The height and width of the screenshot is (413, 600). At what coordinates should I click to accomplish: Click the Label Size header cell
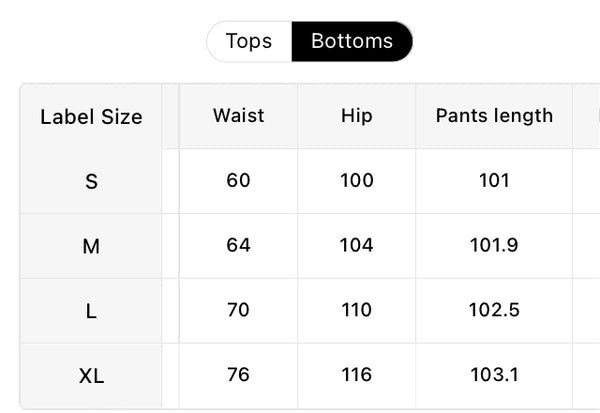pyautogui.click(x=91, y=116)
